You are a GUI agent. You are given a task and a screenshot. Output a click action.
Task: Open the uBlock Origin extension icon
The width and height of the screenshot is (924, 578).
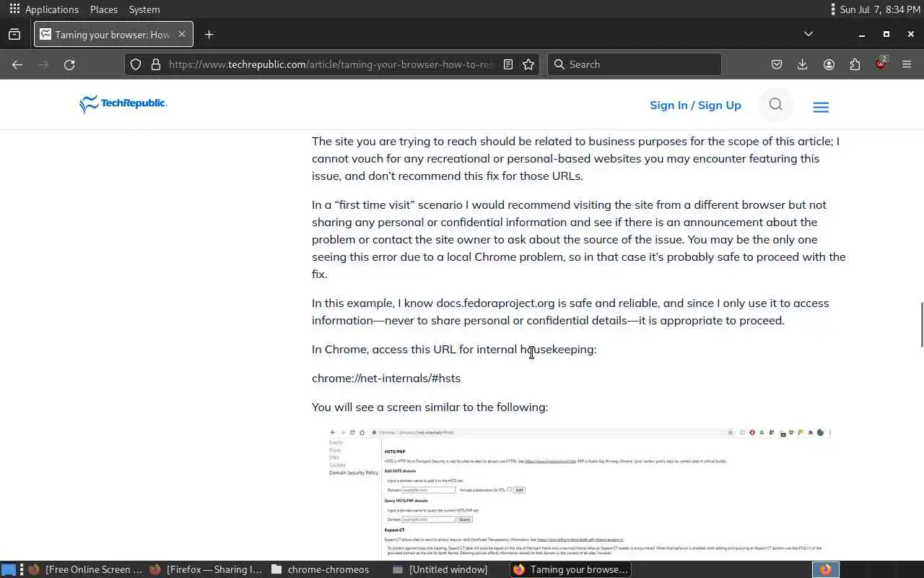tap(881, 64)
